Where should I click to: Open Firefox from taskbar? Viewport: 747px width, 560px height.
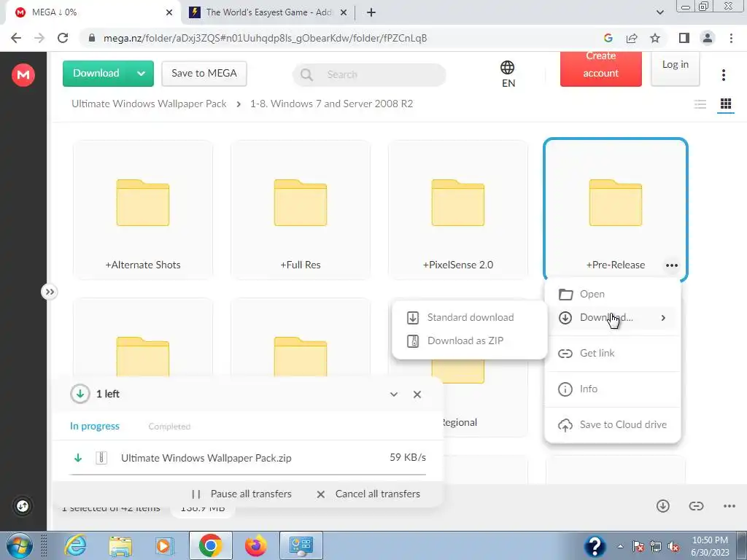pos(256,545)
